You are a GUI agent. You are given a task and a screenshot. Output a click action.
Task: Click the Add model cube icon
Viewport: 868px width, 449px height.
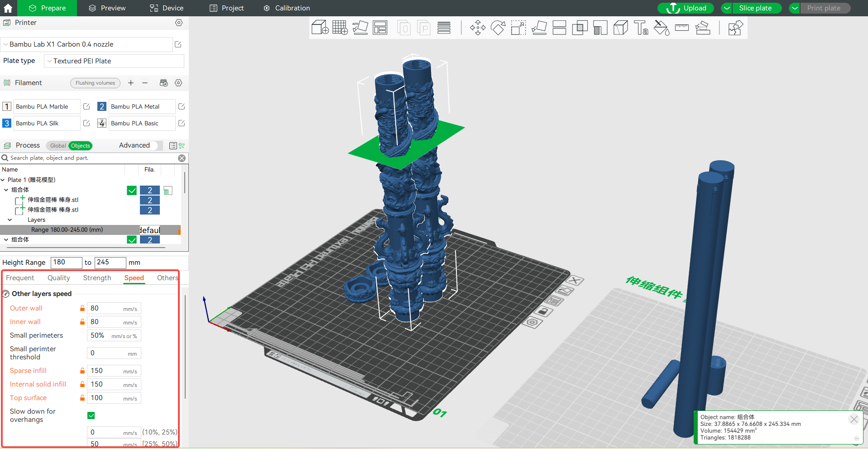(320, 28)
